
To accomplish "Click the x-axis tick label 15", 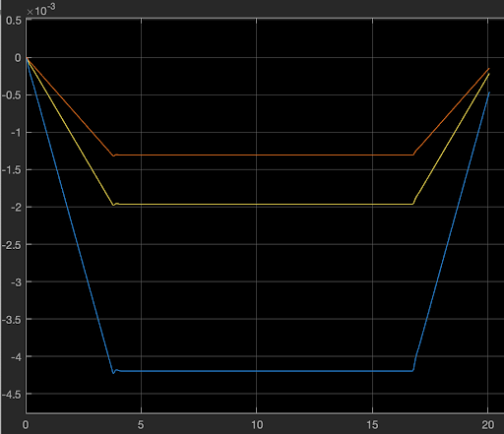I will [x=372, y=425].
